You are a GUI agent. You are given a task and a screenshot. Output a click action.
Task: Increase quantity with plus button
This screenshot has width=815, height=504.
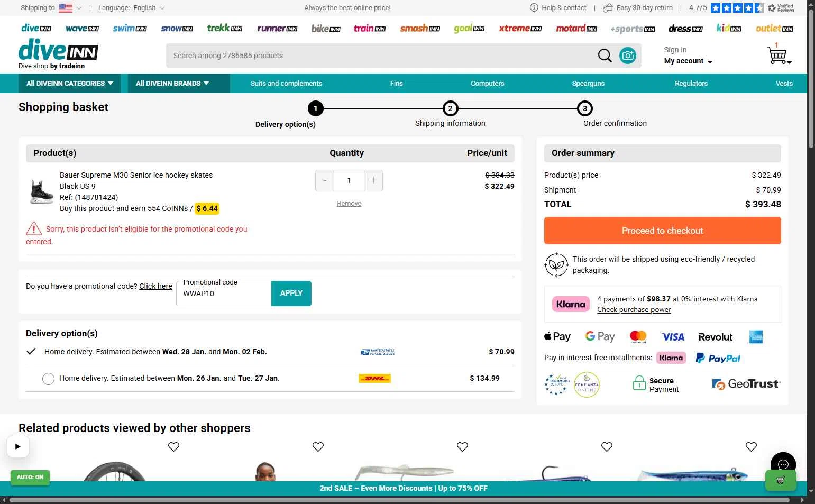373,181
